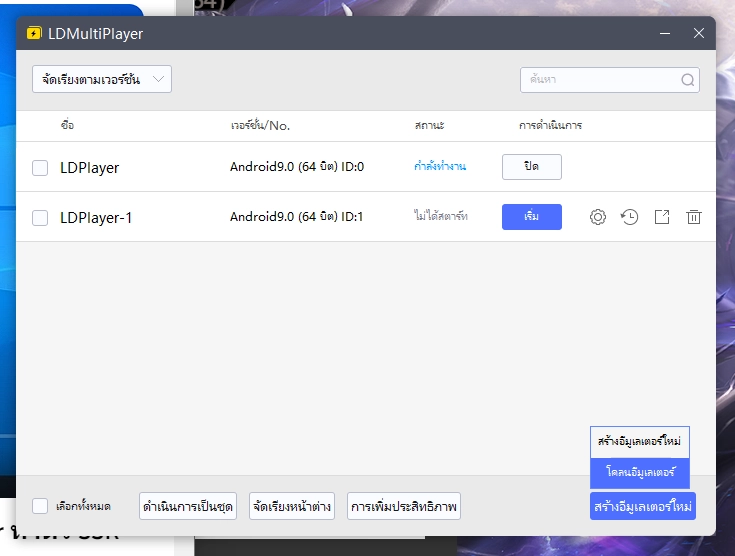Screen dimensions: 735x556
Task: Click the ดำเนินการเป็นชุด batch button
Action: [x=188, y=506]
